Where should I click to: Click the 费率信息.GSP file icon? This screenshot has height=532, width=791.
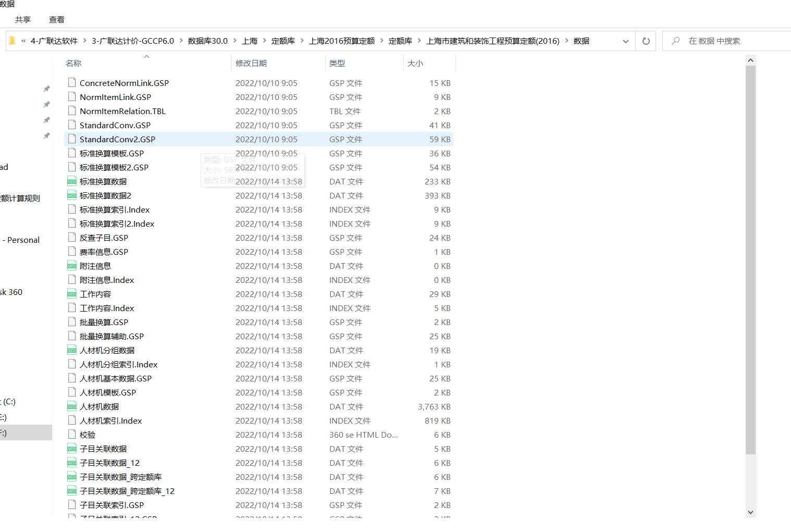[72, 251]
